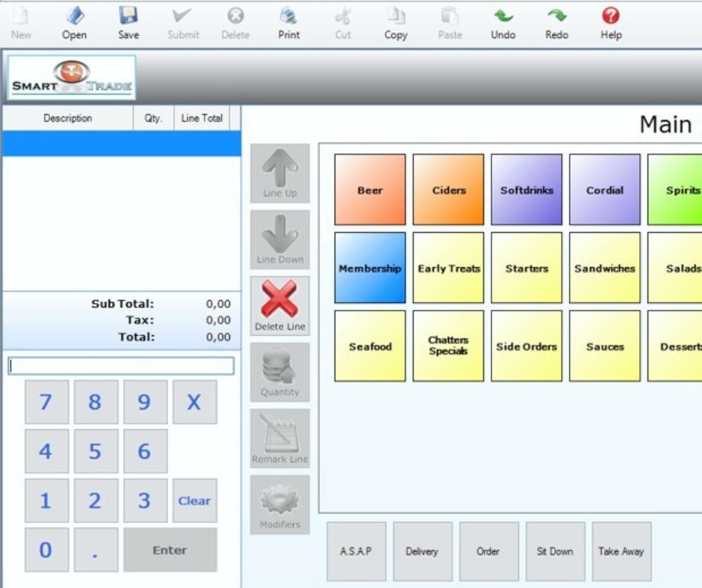Open a saved transaction with the Open icon
The image size is (702, 588).
coord(73,22)
